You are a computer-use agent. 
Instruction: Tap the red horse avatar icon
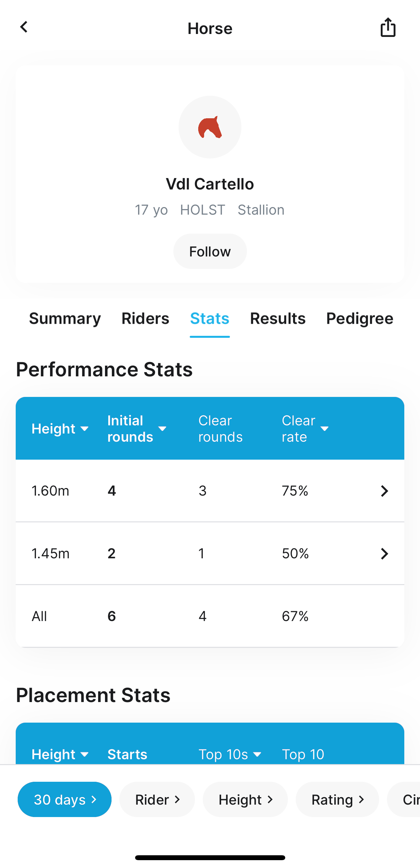point(210,127)
